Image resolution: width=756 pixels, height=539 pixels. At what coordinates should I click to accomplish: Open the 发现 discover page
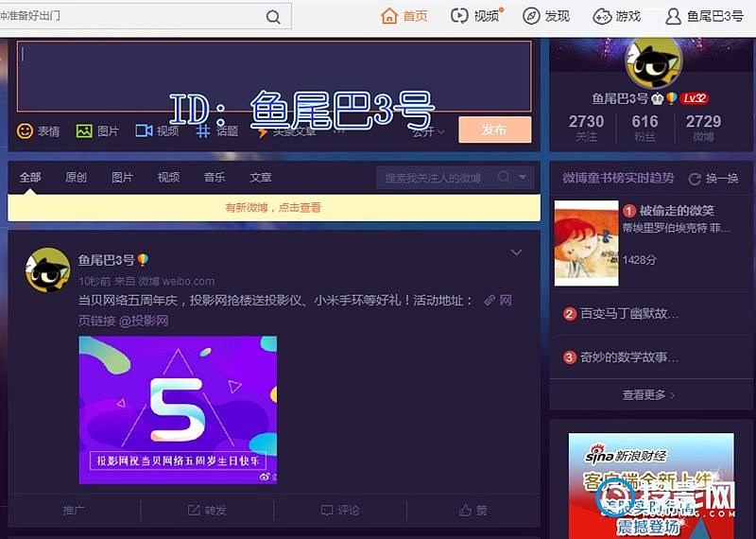tap(546, 16)
